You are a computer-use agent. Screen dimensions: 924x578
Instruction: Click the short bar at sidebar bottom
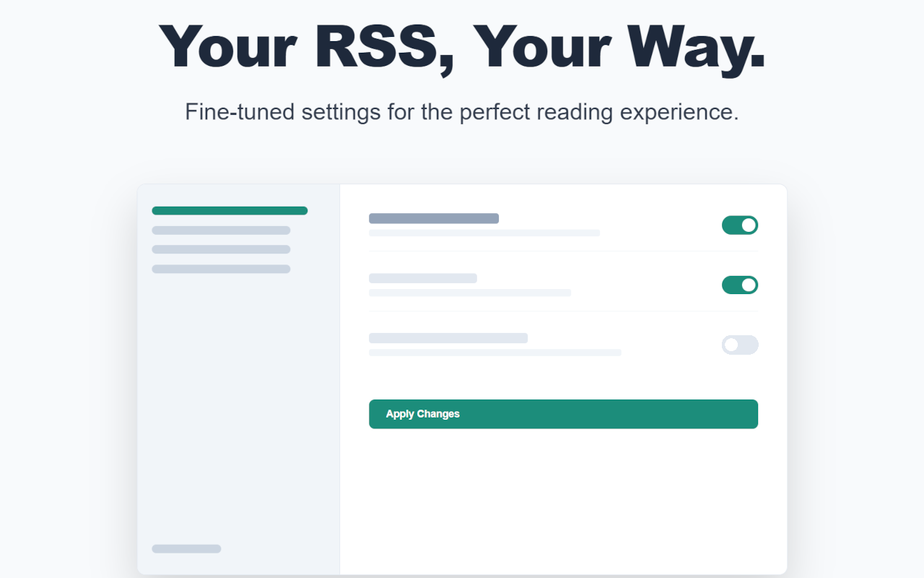186,549
